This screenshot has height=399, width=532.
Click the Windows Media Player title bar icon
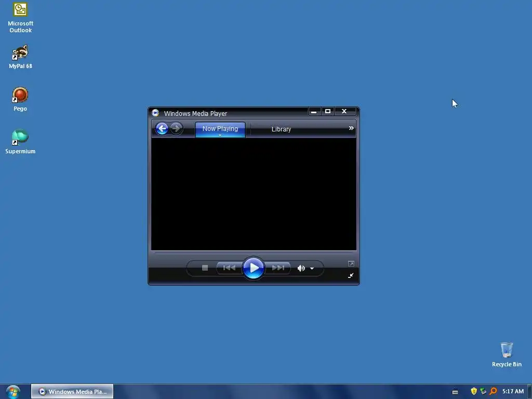155,113
